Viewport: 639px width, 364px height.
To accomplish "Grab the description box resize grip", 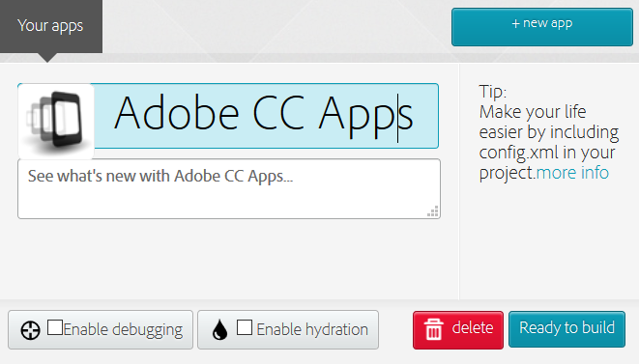I will (x=433, y=211).
